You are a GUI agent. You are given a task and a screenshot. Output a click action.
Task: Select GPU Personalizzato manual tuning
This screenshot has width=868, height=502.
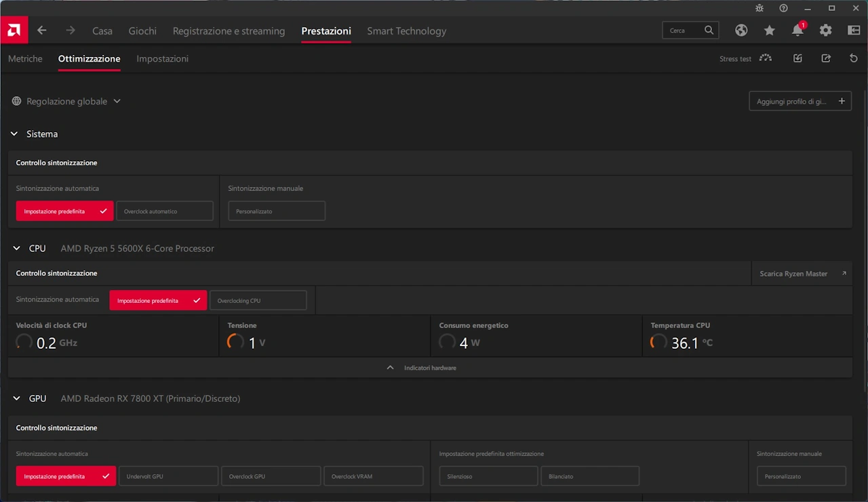pos(802,476)
